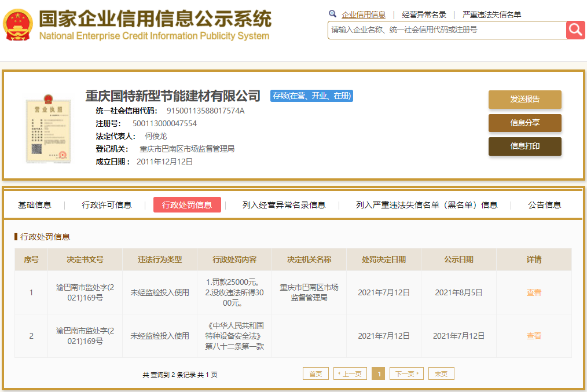Click legal representative name 何俊龙
Viewport: 587px width, 392px height.
[156, 136]
